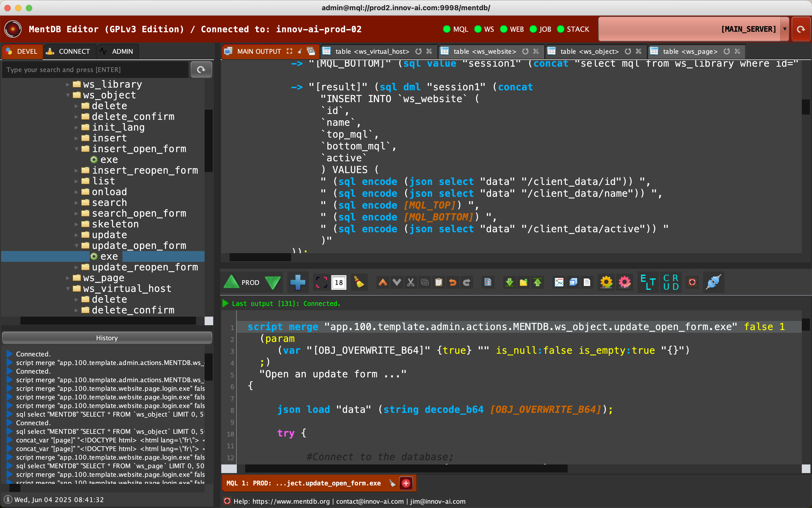Close the table <ws_website> tab
Image resolution: width=812 pixels, height=508 pixels.
click(536, 51)
